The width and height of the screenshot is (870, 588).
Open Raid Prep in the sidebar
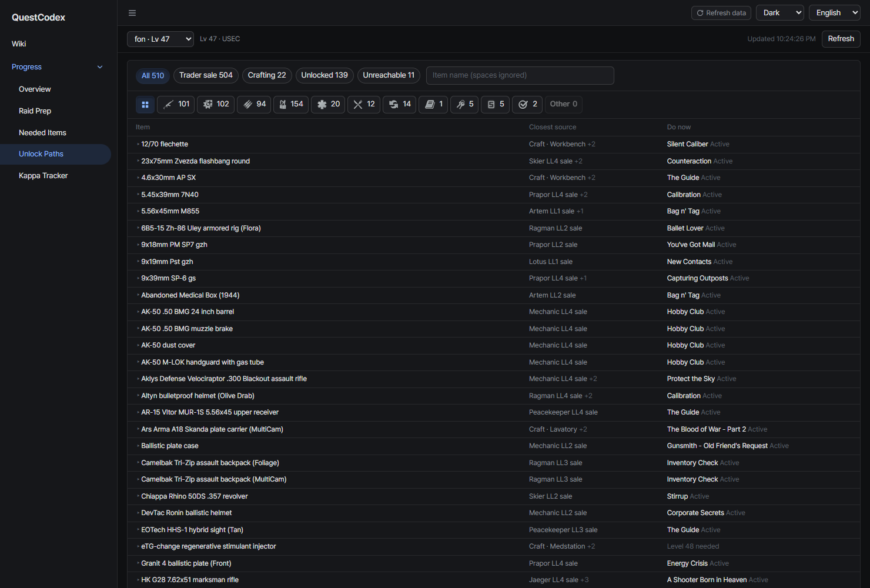tap(35, 111)
